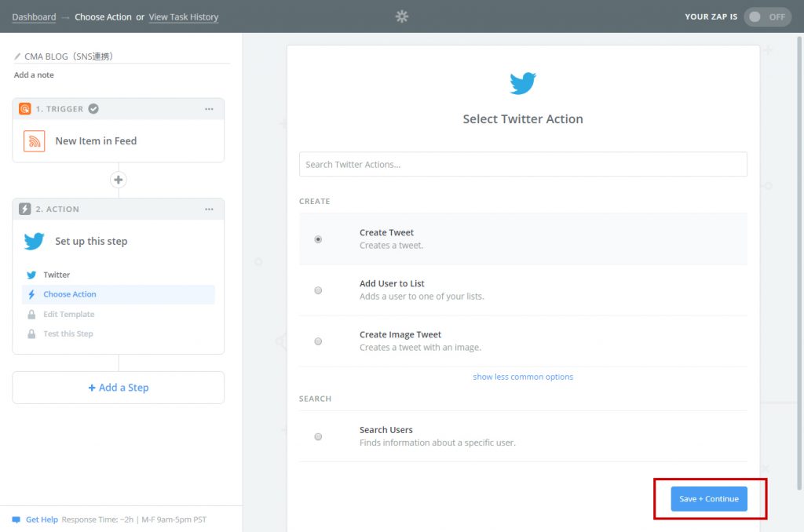This screenshot has height=532, width=804.
Task: Go to Dashboard breadcrumb link
Action: click(x=34, y=16)
